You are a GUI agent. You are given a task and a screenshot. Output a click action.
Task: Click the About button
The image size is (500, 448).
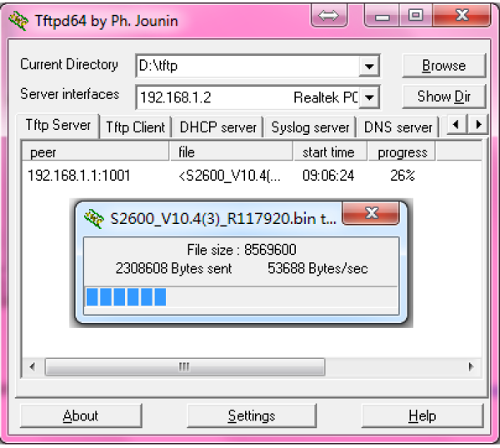tap(81, 416)
